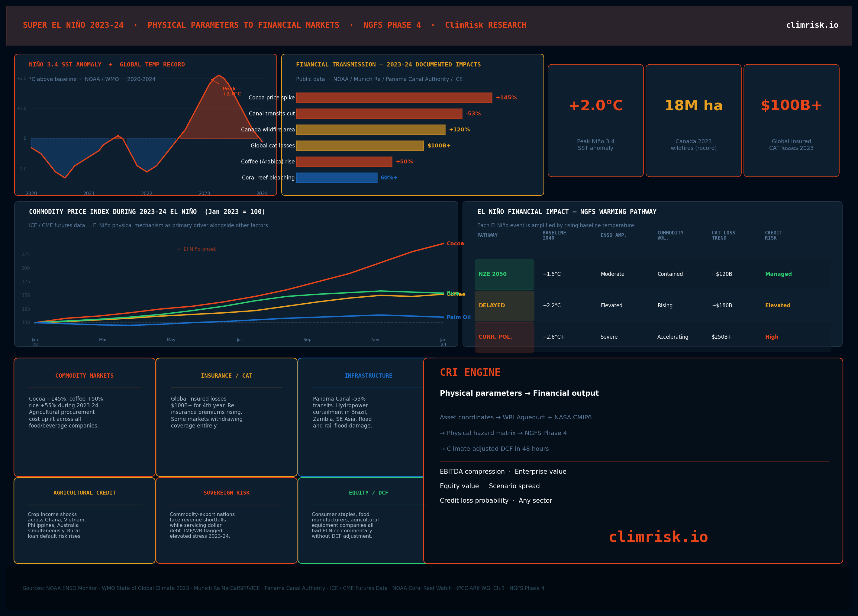Click '→ Climate-adjusted DCF in 48 hours'
Image resolution: width=858 pixels, height=616 pixels.
click(x=494, y=449)
